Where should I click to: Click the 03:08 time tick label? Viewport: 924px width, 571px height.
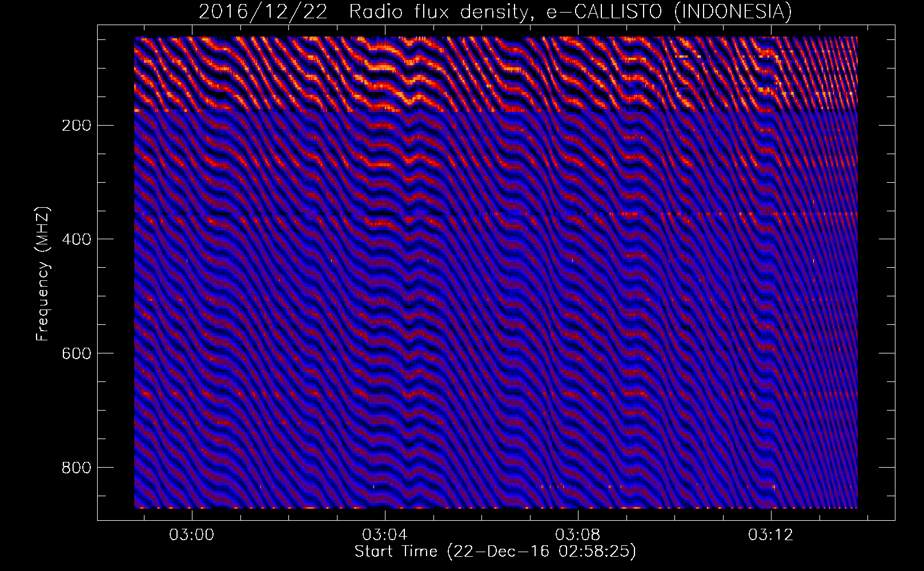pos(578,535)
